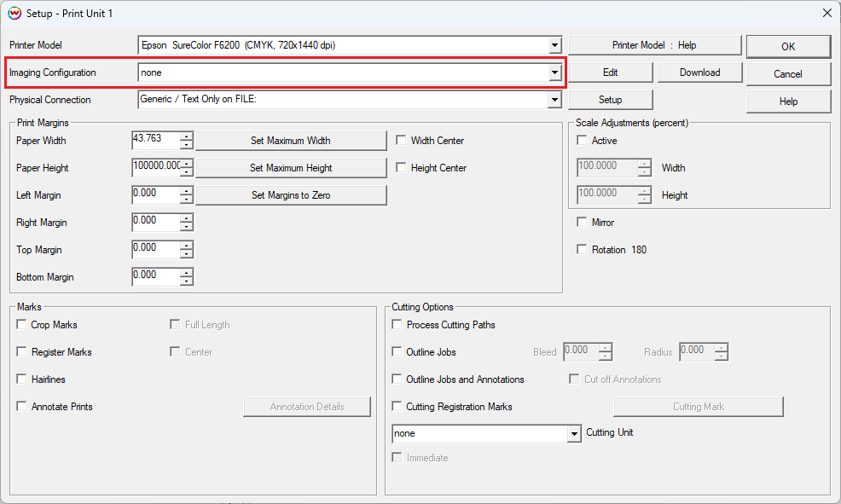Decrease Left Margin with down spinner arrow
This screenshot has width=841, height=504.
click(x=187, y=200)
